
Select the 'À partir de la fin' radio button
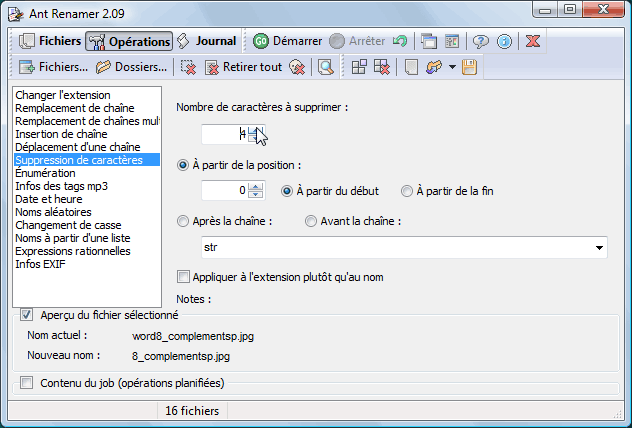pos(407,191)
